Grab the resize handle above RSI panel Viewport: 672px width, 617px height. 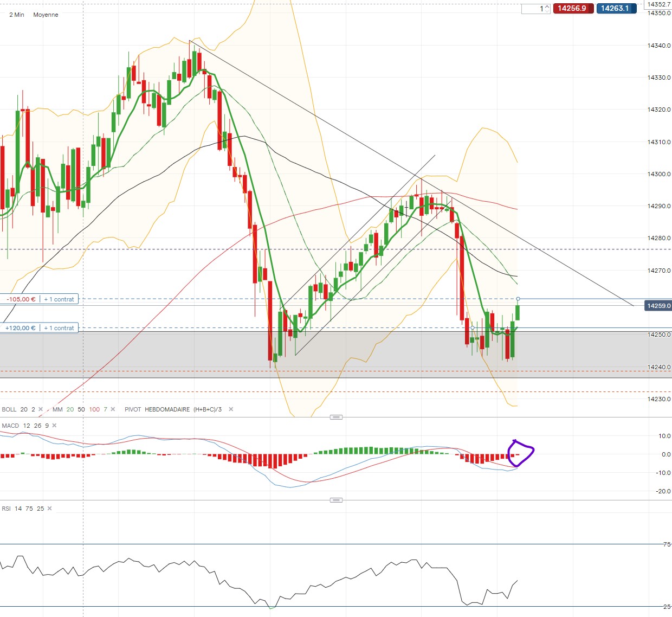tap(336, 500)
